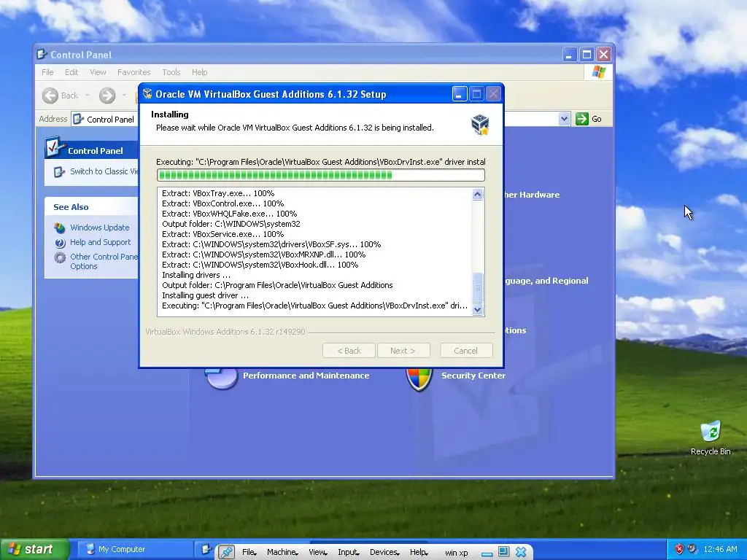Click the My Computer taskbar button
Viewport: 747px width, 560px height.
point(135,550)
